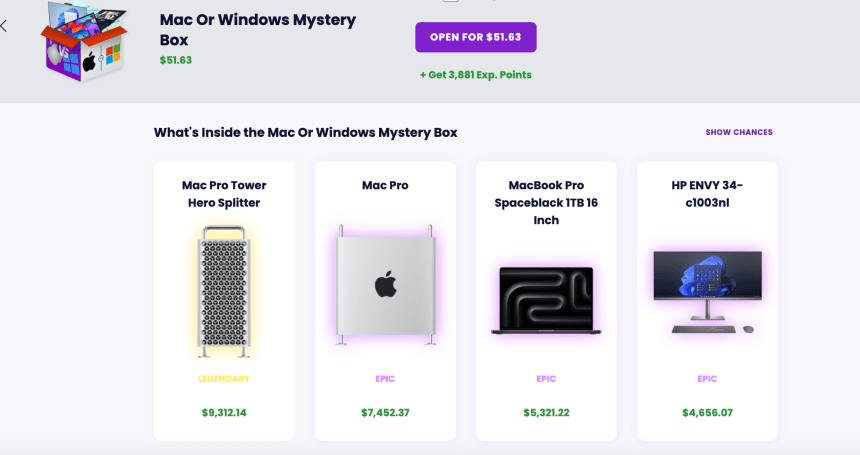Click the Mac Or Windows Mystery Box heading

[258, 30]
